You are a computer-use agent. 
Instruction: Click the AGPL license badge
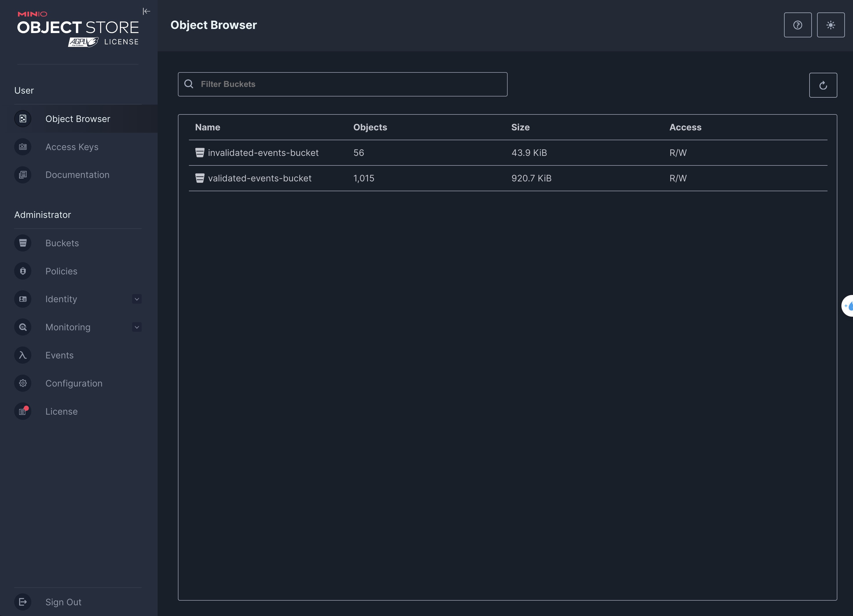click(83, 42)
